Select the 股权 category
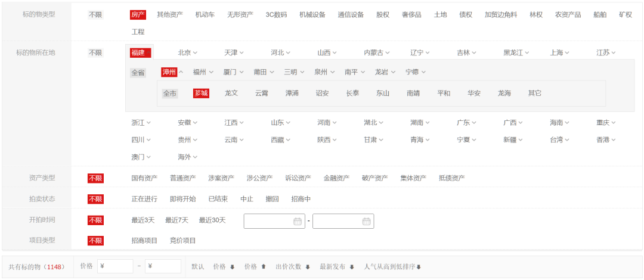Image resolution: width=644 pixels, height=280 pixels. coord(382,15)
